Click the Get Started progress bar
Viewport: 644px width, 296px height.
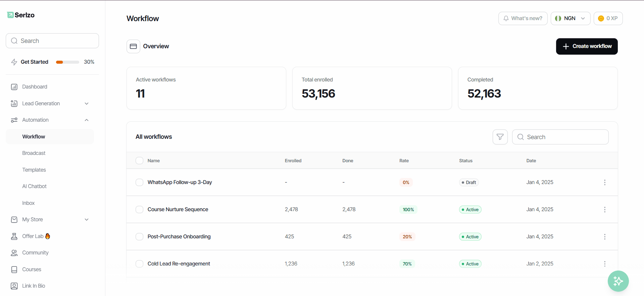point(67,62)
